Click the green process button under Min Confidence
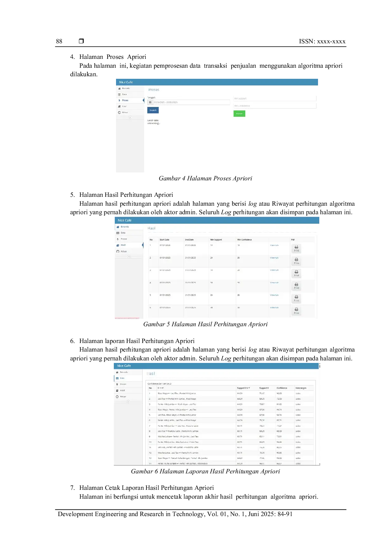 (239, 114)
